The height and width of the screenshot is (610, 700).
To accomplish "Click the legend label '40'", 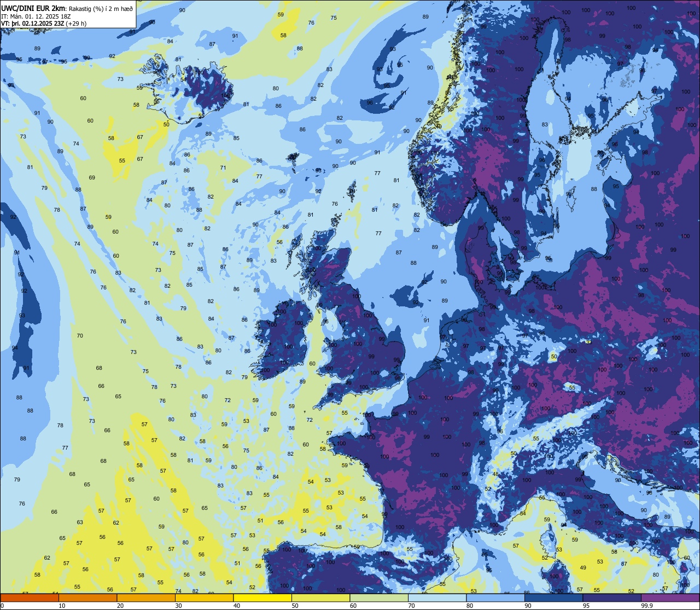I will pyautogui.click(x=237, y=606).
